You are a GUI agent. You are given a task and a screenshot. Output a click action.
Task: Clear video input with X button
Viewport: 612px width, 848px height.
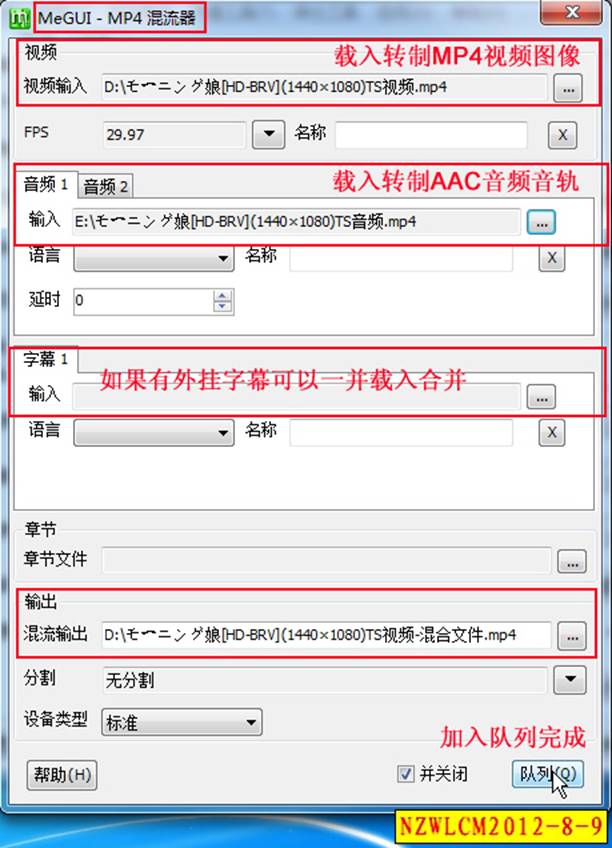[x=562, y=135]
